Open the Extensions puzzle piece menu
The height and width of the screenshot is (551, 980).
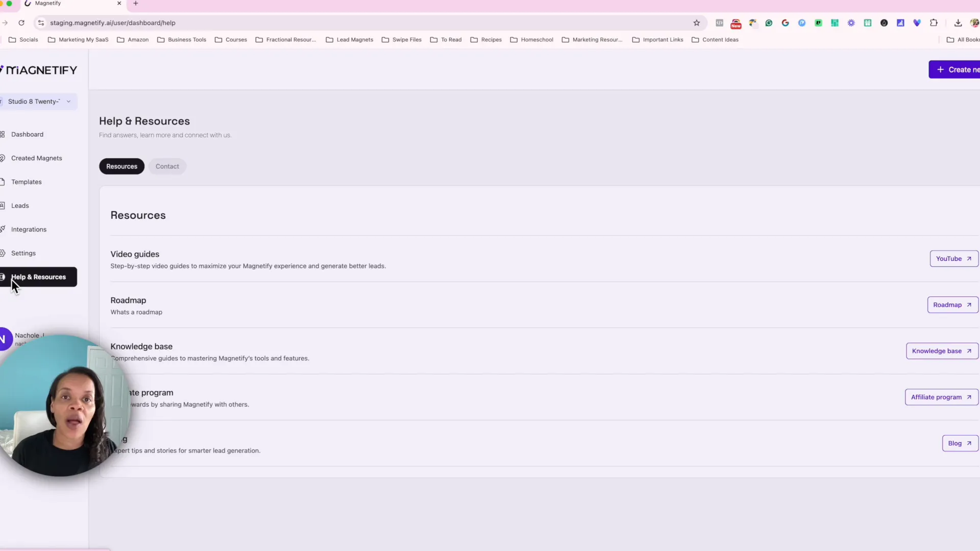[934, 23]
